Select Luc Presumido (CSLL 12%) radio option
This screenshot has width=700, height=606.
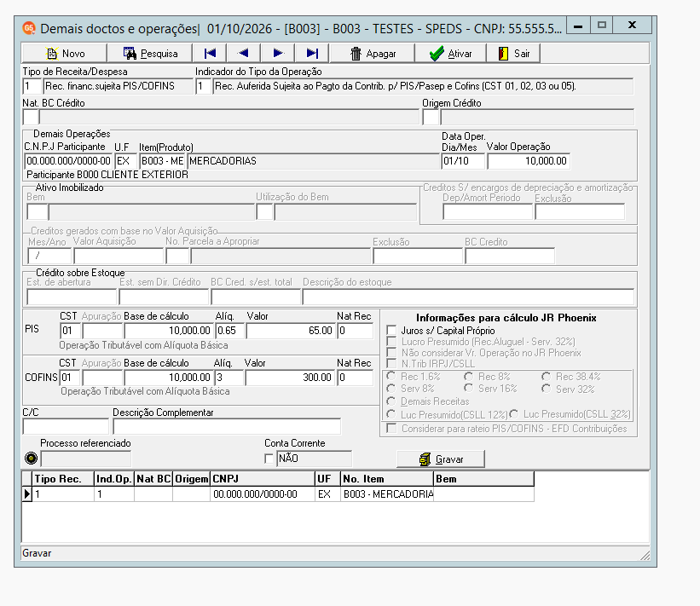pyautogui.click(x=391, y=414)
